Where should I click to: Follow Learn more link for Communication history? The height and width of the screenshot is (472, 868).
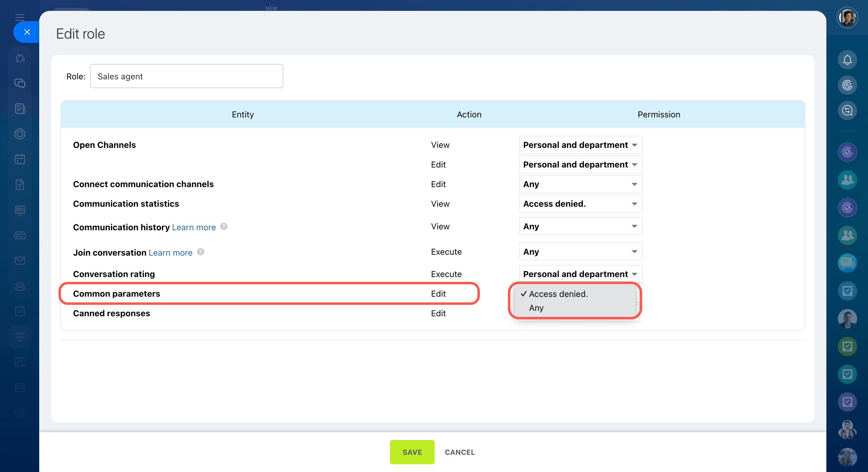[x=194, y=227]
